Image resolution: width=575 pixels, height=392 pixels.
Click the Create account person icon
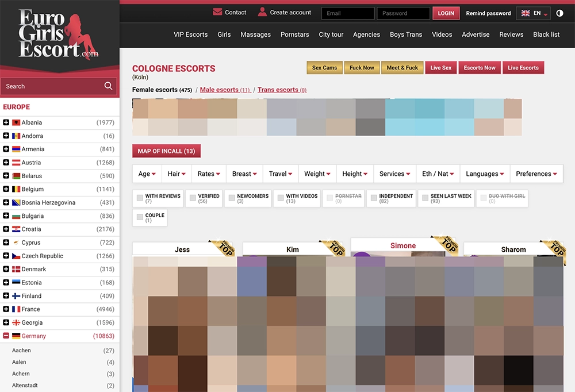[x=262, y=11]
